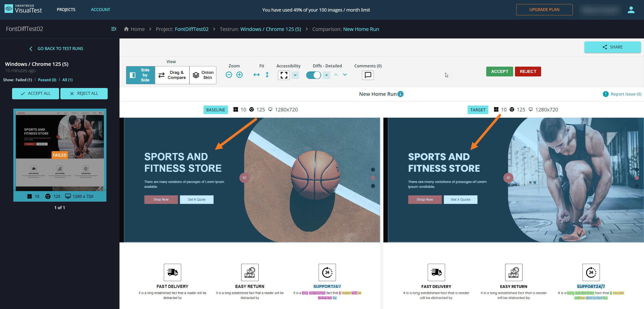Screen dimensions: 644x309
Task: Expand the Diffs mode dropdown arrow
Action: pos(326,75)
